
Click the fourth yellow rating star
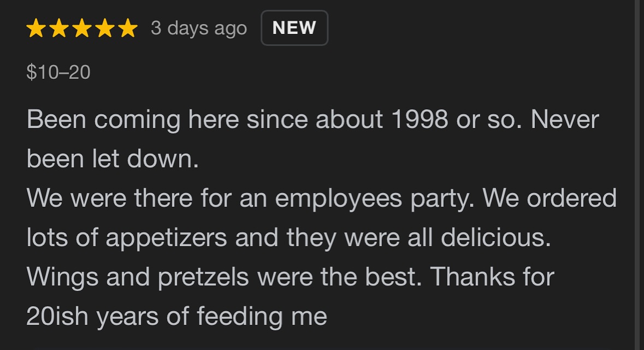pyautogui.click(x=105, y=28)
